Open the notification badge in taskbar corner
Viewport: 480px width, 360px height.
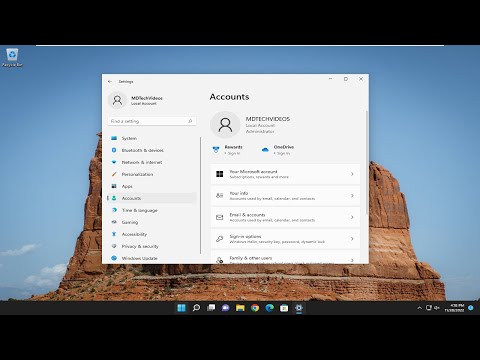click(471, 308)
